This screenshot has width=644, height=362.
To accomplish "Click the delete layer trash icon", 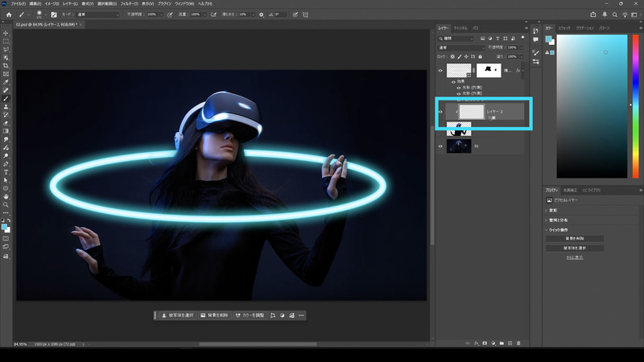I will pos(519,342).
